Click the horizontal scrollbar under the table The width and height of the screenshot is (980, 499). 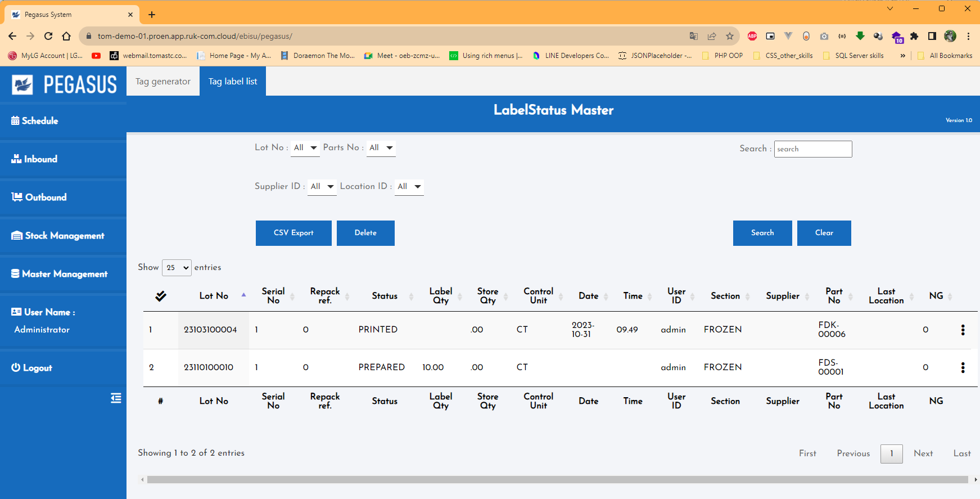557,480
